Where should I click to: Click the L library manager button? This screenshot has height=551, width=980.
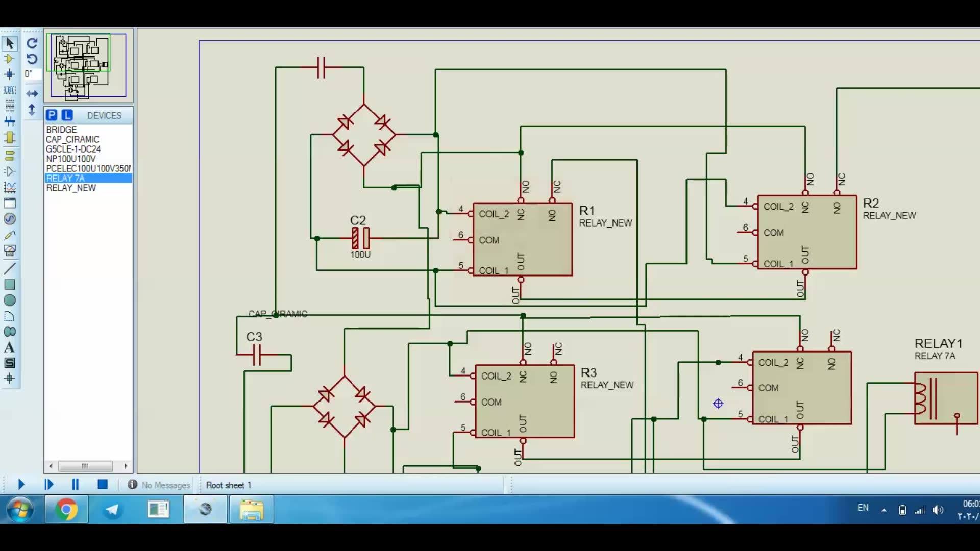click(67, 115)
